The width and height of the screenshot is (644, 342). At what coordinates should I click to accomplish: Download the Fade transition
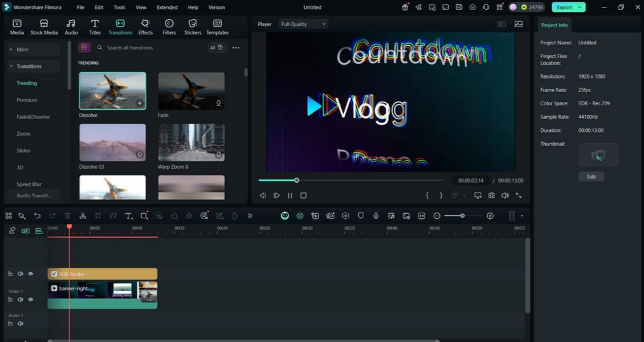219,103
